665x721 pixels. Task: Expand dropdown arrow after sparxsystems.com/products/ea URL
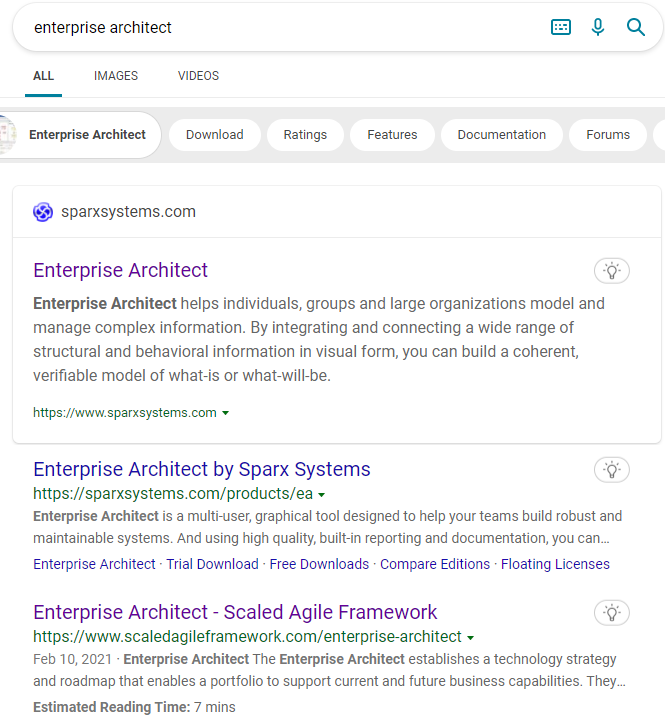(x=321, y=495)
